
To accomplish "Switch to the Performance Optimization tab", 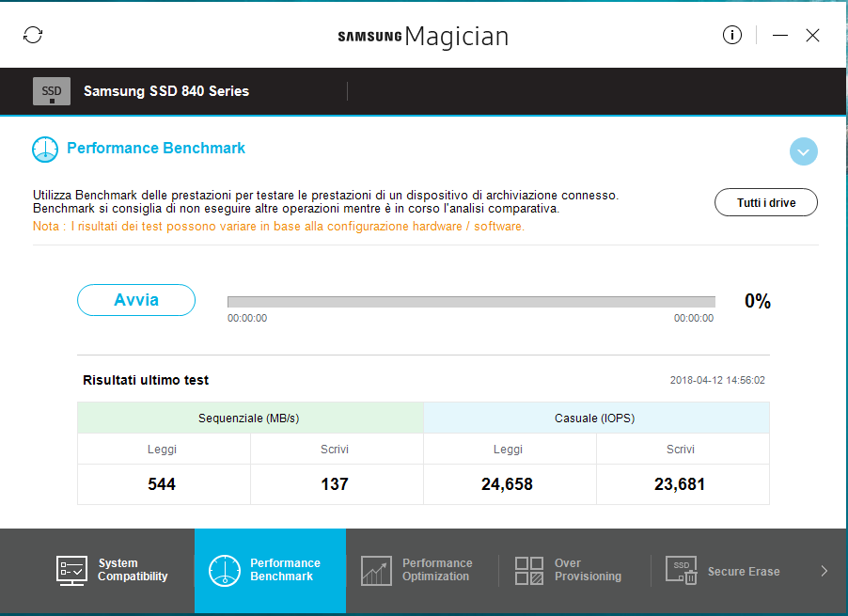I will [422, 571].
